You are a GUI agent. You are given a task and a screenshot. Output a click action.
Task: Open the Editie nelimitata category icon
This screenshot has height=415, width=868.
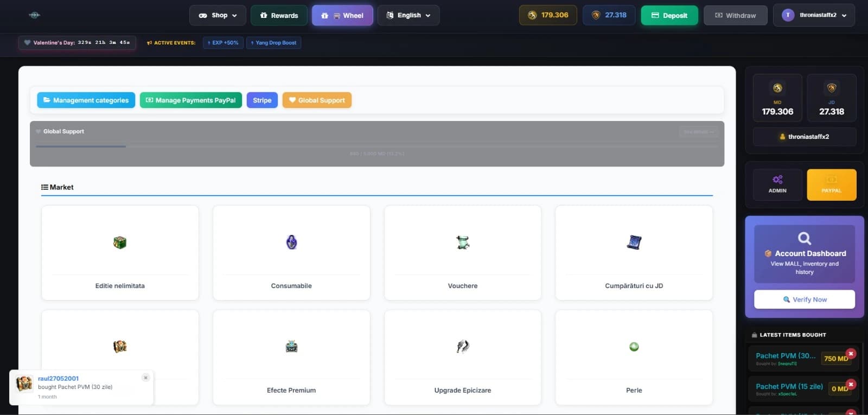[x=120, y=242]
